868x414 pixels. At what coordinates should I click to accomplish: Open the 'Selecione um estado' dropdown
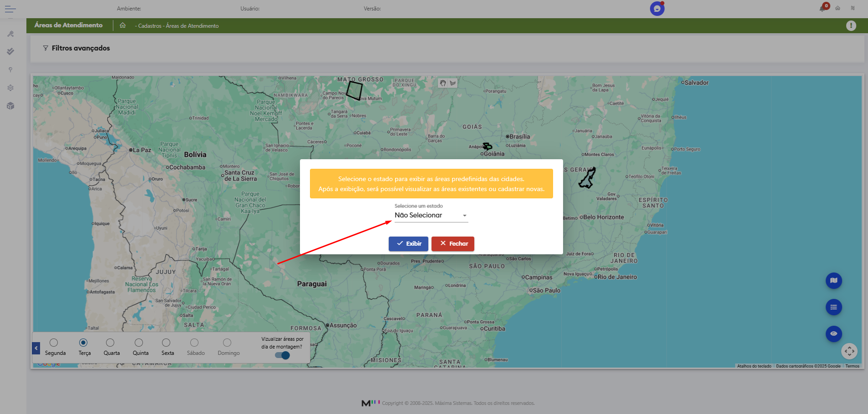click(x=431, y=216)
